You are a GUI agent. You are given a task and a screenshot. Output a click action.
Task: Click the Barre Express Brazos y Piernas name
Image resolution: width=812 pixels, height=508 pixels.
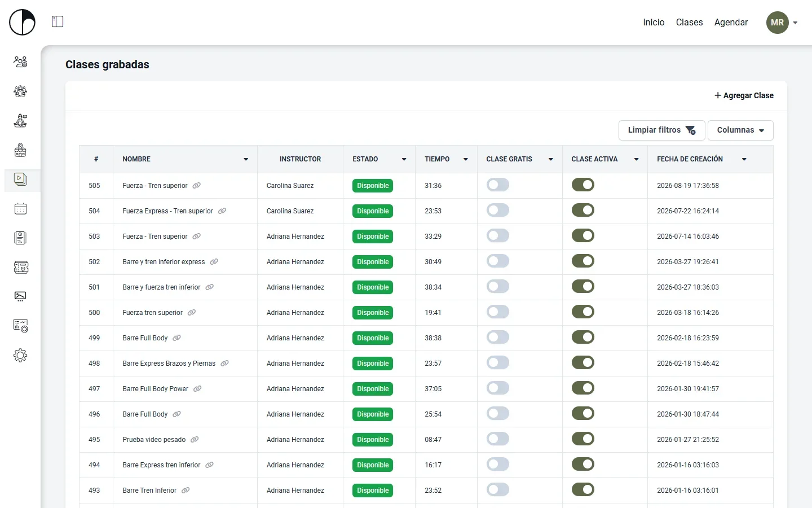pyautogui.click(x=169, y=364)
